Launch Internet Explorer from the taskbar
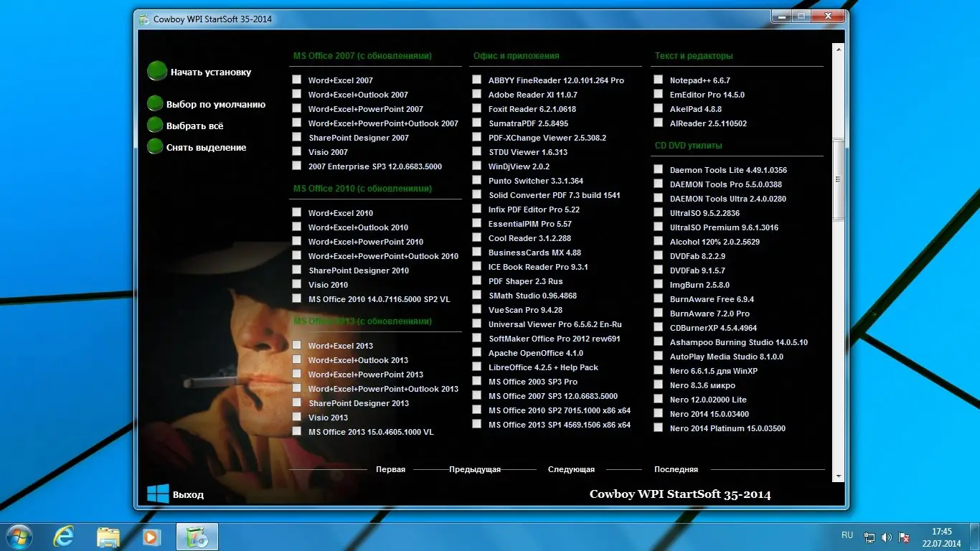 (64, 537)
